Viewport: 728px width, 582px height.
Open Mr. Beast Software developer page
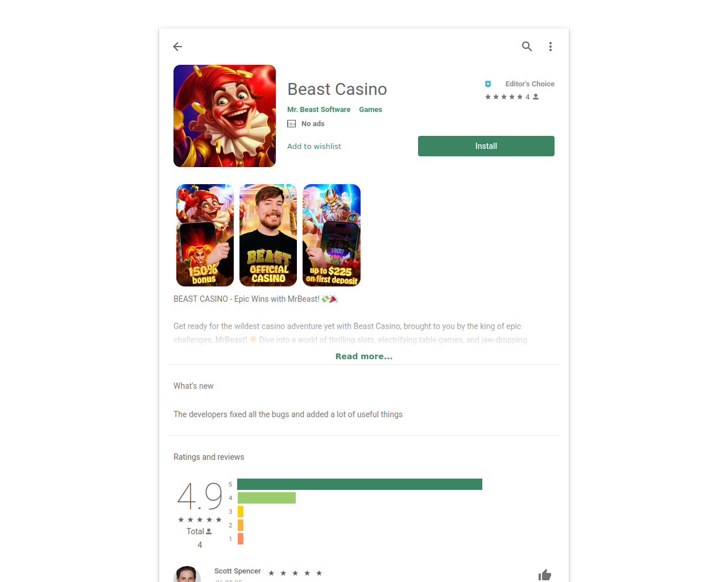[x=318, y=110]
